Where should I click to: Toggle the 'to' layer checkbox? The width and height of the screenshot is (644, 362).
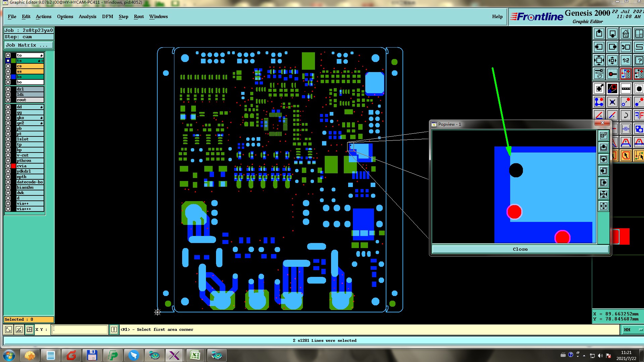point(8,55)
